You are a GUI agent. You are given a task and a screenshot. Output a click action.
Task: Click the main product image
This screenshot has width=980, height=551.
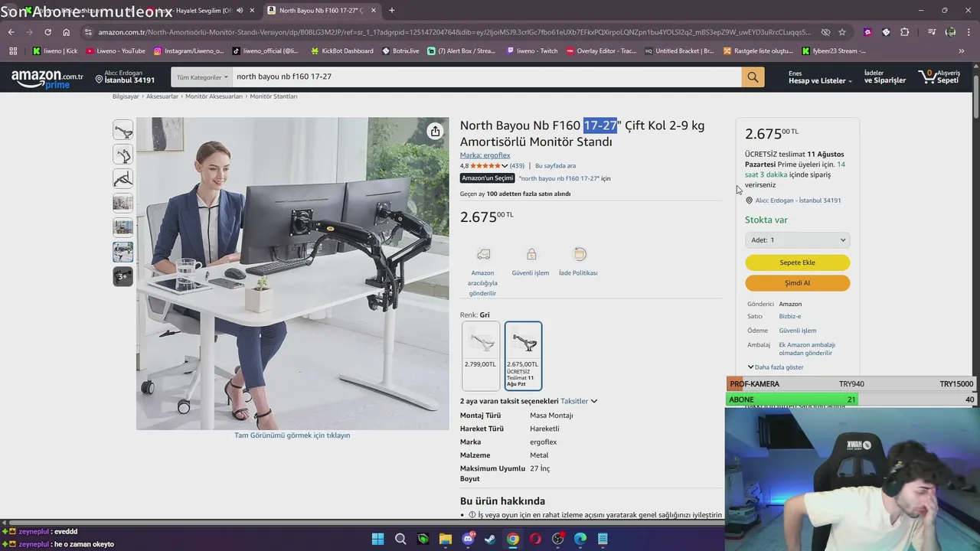coord(292,273)
